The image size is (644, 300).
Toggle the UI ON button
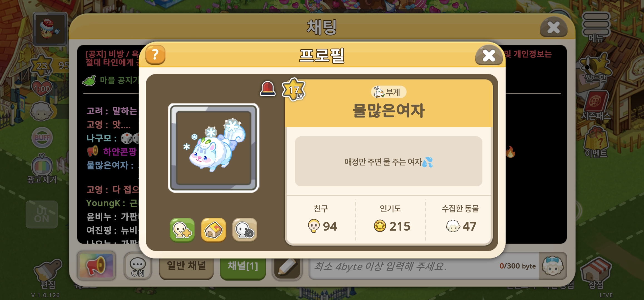coord(42,214)
